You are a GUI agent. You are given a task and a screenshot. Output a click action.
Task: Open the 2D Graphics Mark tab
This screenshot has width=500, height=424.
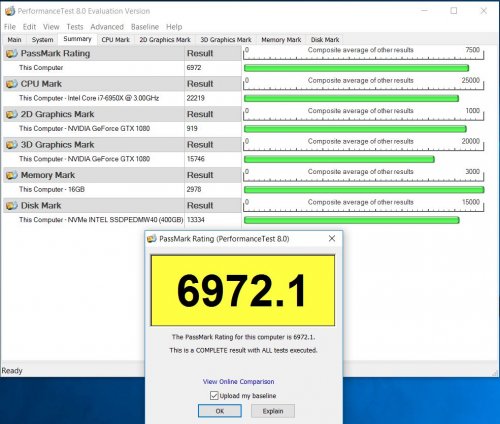pyautogui.click(x=165, y=40)
